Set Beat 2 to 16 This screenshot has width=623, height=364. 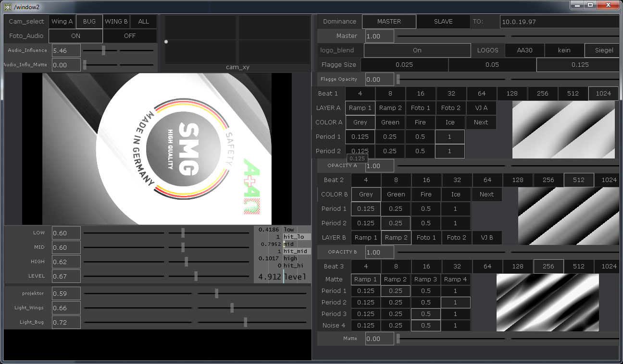pos(426,180)
